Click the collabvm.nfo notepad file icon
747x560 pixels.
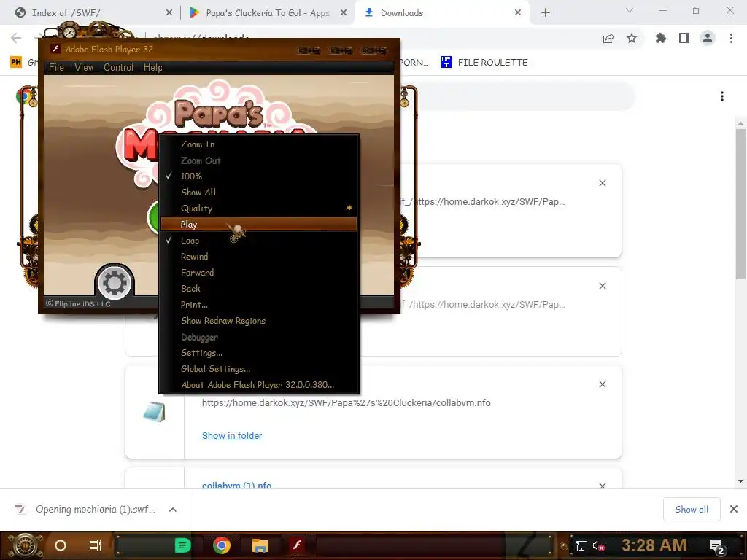[x=155, y=411]
